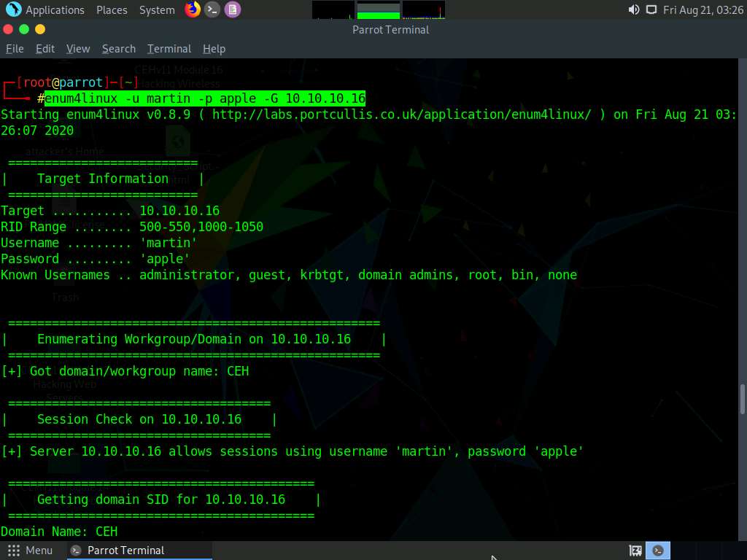
Task: Open the purple text editor launcher
Action: coord(233,9)
